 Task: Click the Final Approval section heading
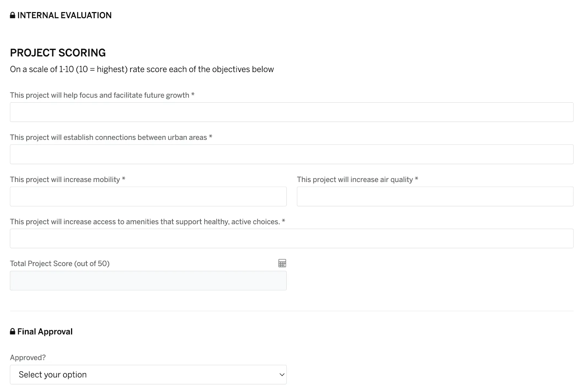(45, 332)
